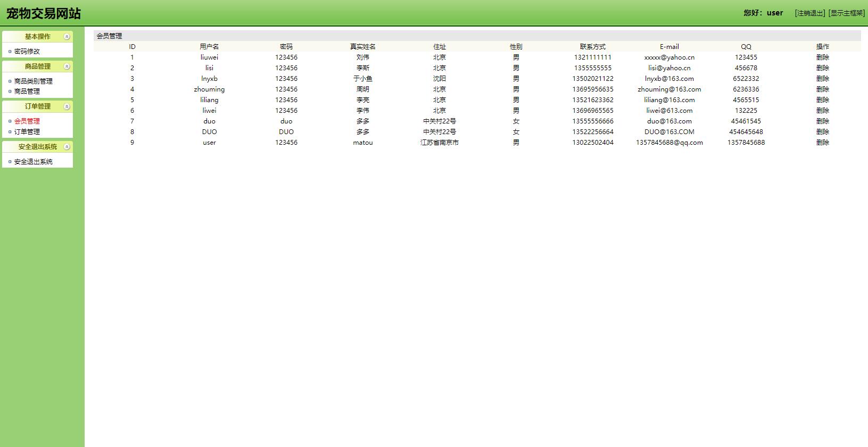868x447 pixels.
Task: Delete member liwei
Action: (x=822, y=111)
